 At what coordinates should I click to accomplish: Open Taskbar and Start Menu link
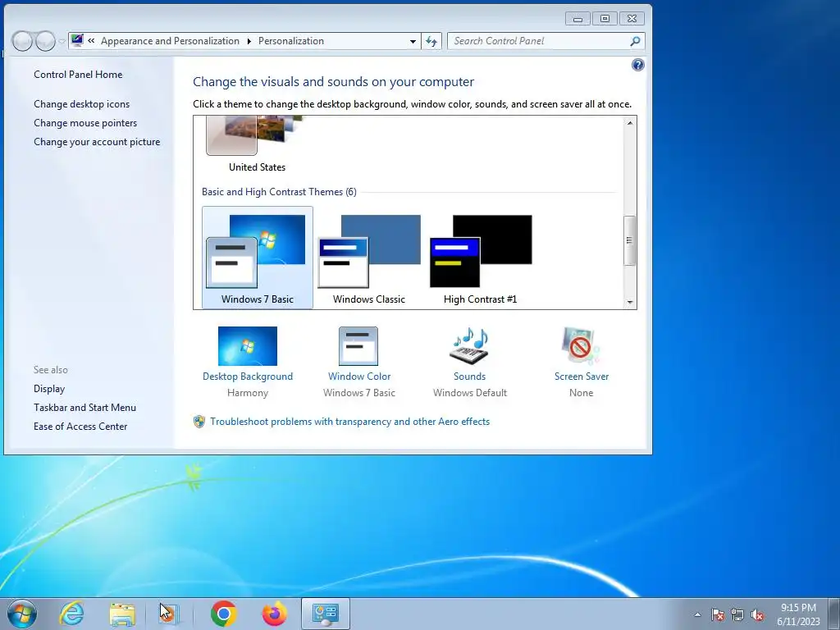point(84,408)
